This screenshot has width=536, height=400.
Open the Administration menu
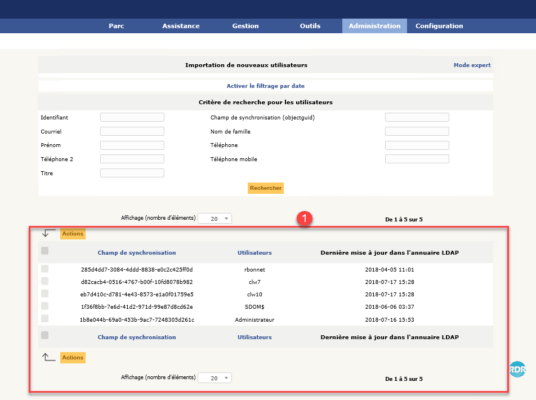(374, 26)
